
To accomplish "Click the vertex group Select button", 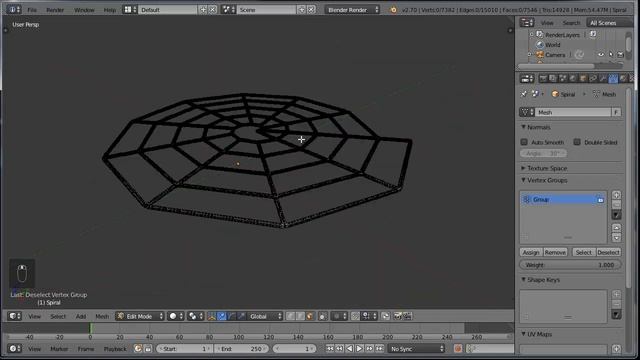I will (584, 252).
